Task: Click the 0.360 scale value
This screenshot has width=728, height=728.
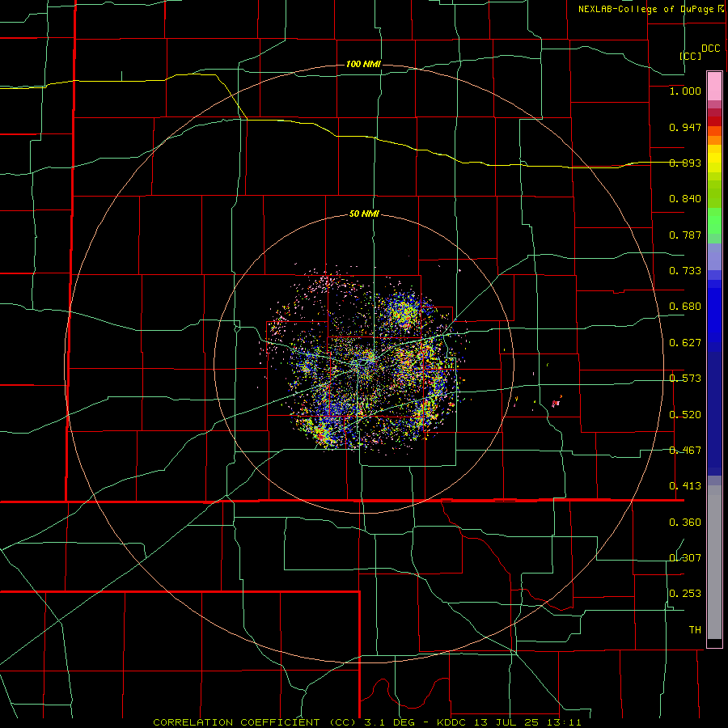Action: point(685,523)
